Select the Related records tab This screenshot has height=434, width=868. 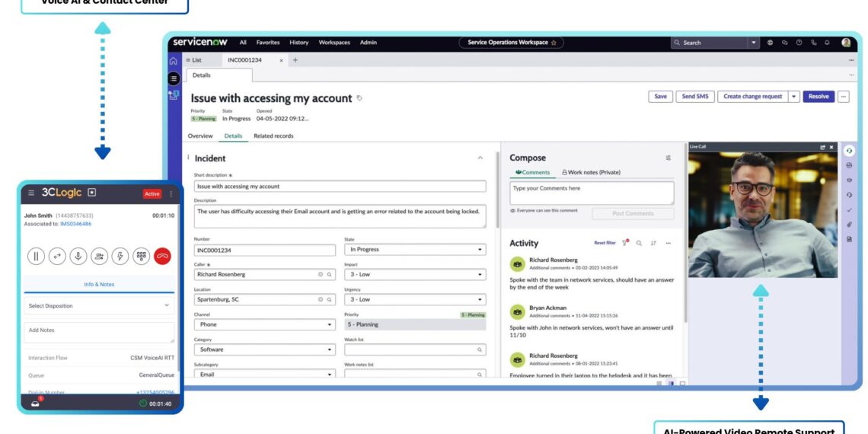(x=273, y=136)
